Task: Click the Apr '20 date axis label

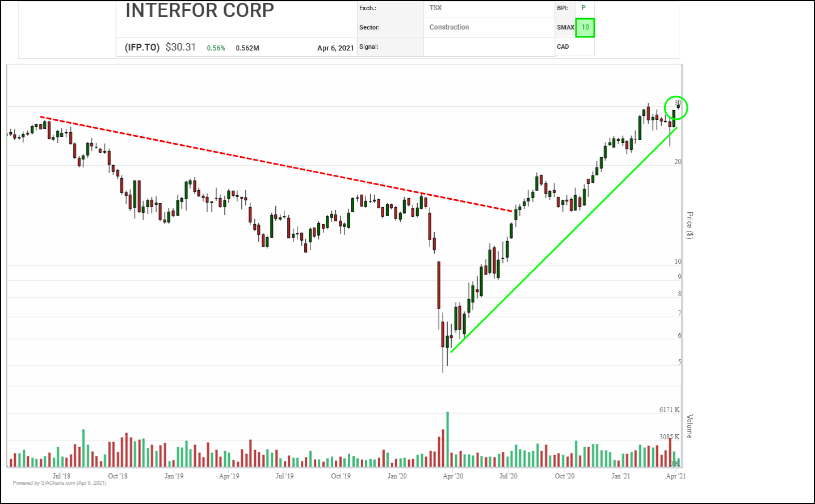Action: (x=453, y=476)
